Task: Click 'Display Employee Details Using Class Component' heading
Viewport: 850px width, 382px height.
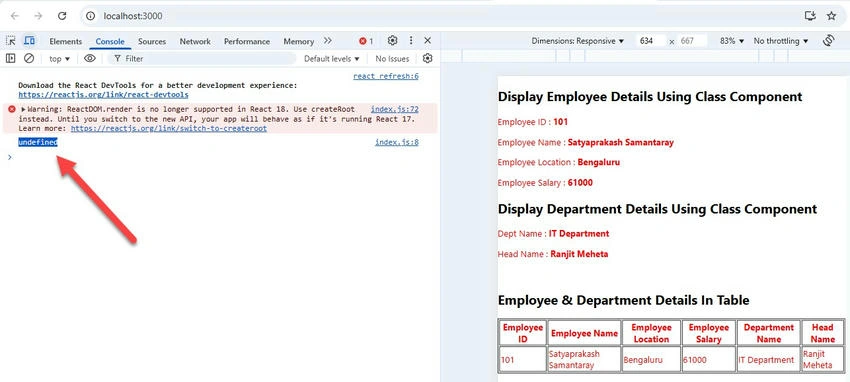Action: click(x=649, y=97)
